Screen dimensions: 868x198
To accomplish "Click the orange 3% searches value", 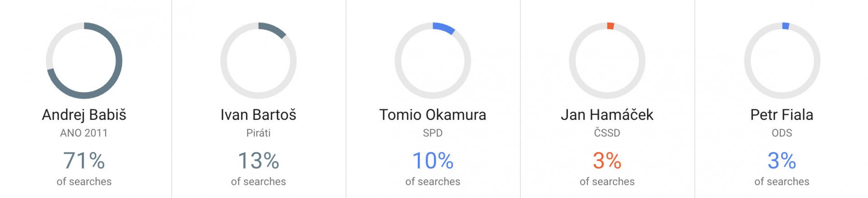I will coord(607,160).
